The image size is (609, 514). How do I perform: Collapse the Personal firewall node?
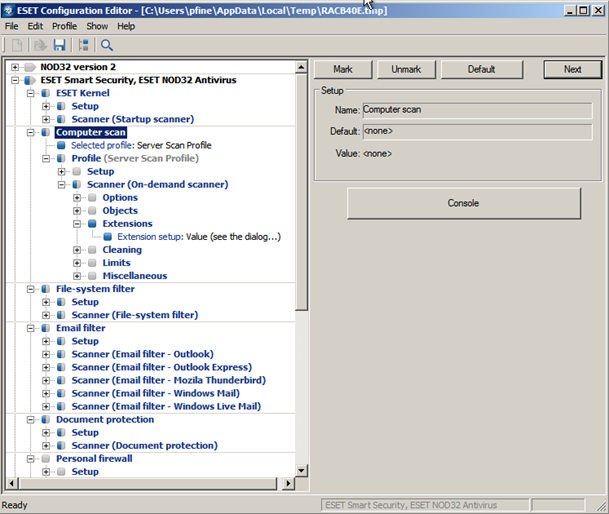(30, 459)
